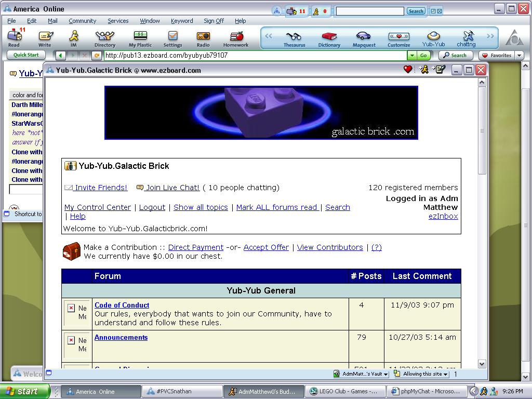Open the Community menu
532x399 pixels.
[x=83, y=21]
